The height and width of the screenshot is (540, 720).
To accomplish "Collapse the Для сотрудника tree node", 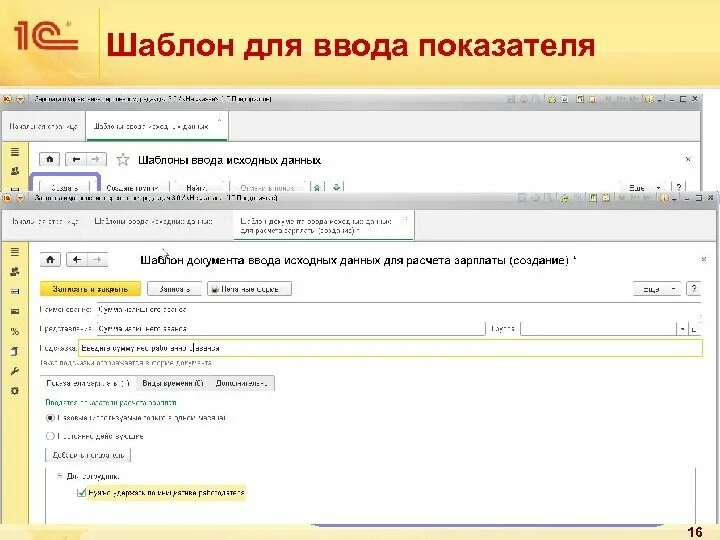I will click(x=59, y=476).
